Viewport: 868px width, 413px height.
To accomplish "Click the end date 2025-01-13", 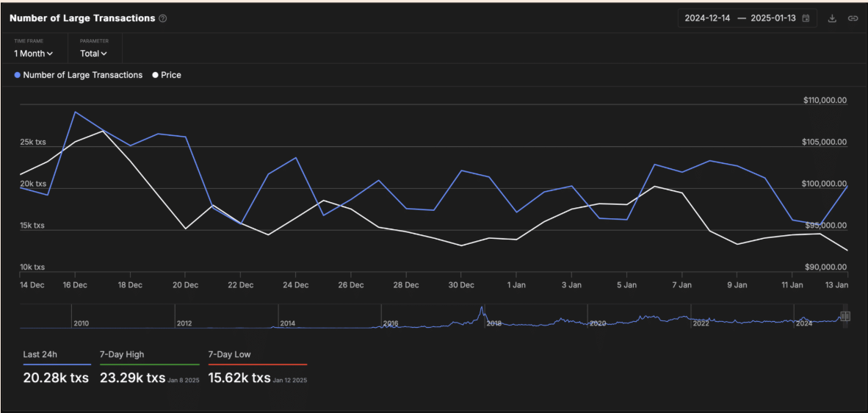I will pyautogui.click(x=773, y=18).
